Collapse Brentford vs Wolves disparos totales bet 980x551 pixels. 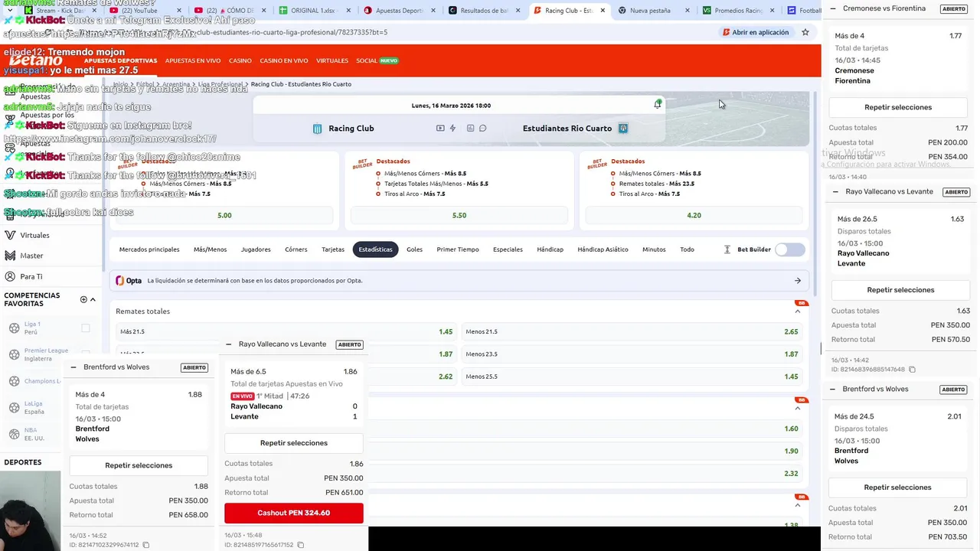coord(832,390)
